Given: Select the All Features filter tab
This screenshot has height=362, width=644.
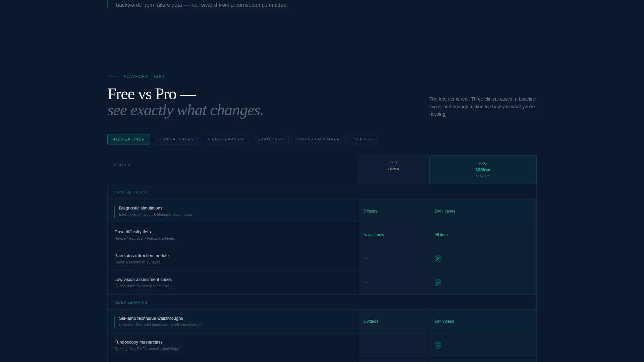Looking at the screenshot, I should pos(128,139).
